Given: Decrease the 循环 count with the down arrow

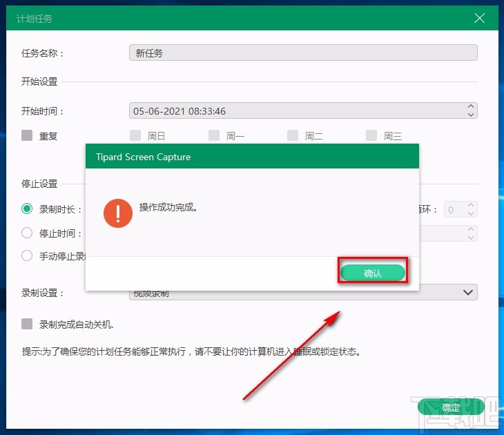Looking at the screenshot, I should tap(471, 213).
